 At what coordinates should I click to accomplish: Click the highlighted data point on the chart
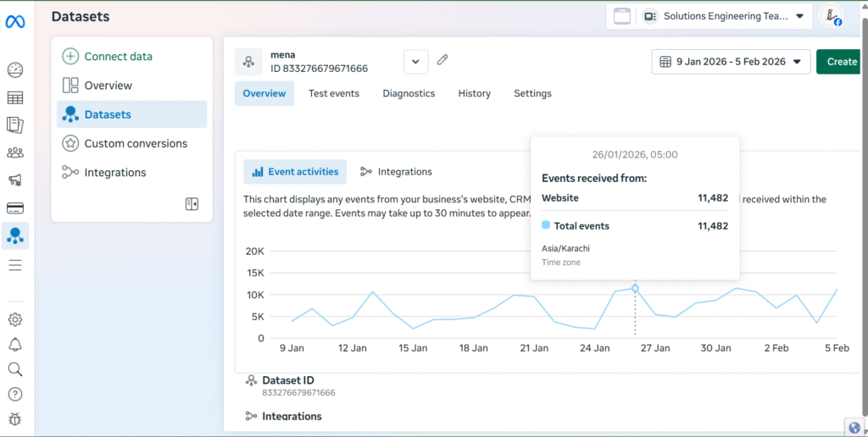pos(635,289)
